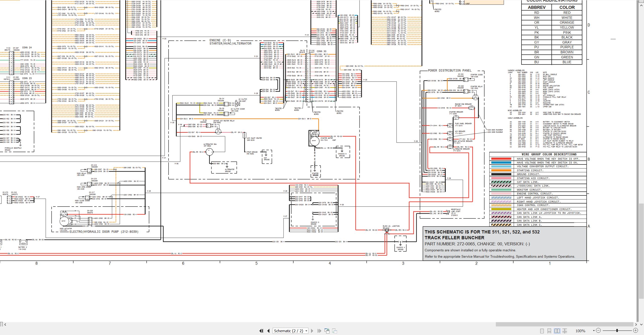Click the orange STARTING CIRCUIT swatch
644x335 pixels.
pos(501,170)
